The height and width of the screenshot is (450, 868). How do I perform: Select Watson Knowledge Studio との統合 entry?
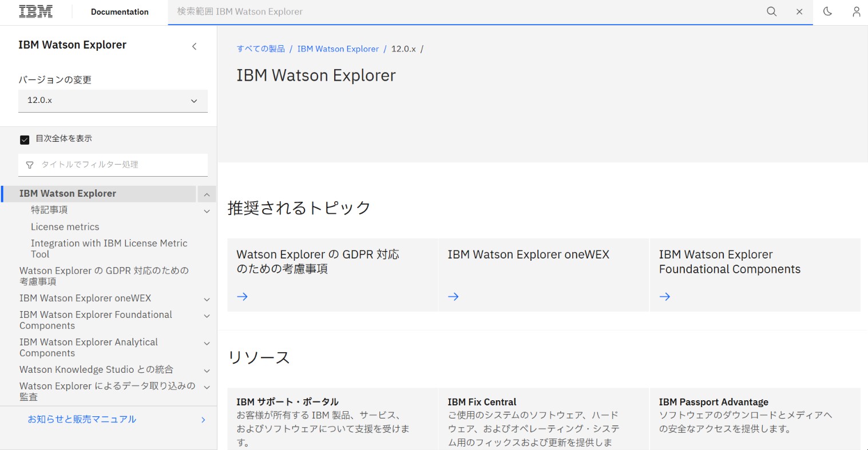click(x=96, y=370)
